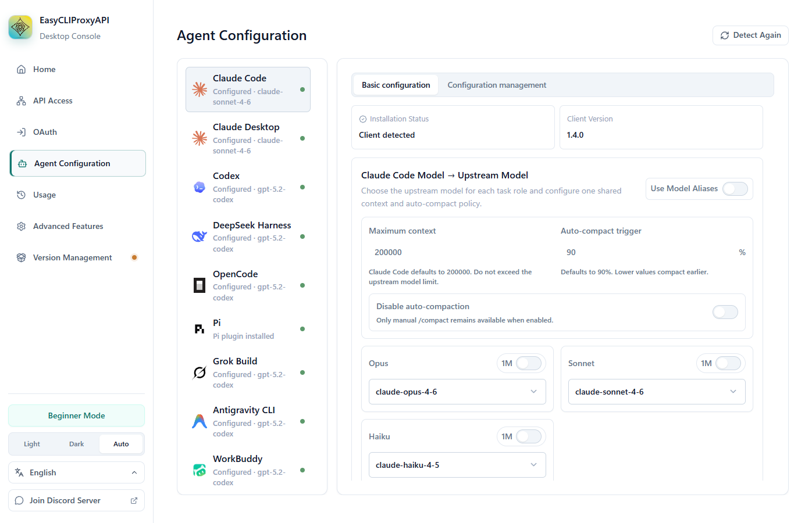
Task: Click the EasyCLIProxyAPI app logo
Action: 20,27
